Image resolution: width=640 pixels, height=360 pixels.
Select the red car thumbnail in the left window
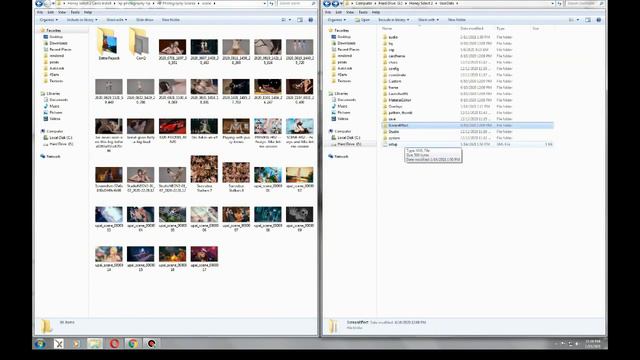pos(172,127)
